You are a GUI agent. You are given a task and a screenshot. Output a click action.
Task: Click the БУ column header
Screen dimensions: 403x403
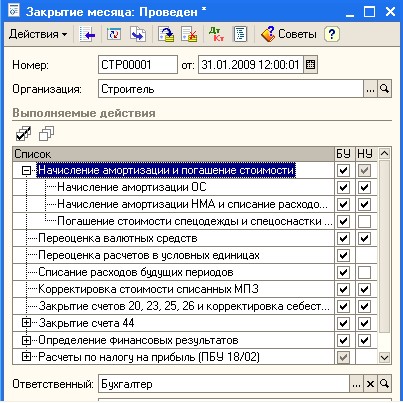tap(343, 154)
